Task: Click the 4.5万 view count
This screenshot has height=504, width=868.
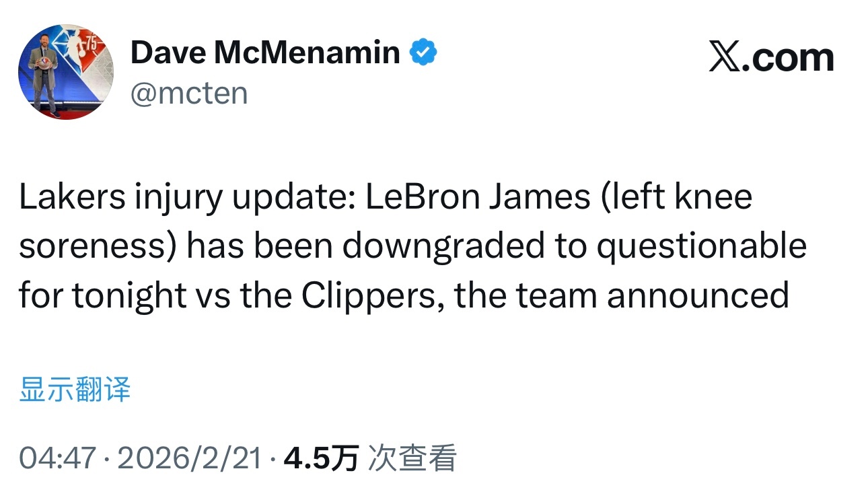Action: coord(321,459)
